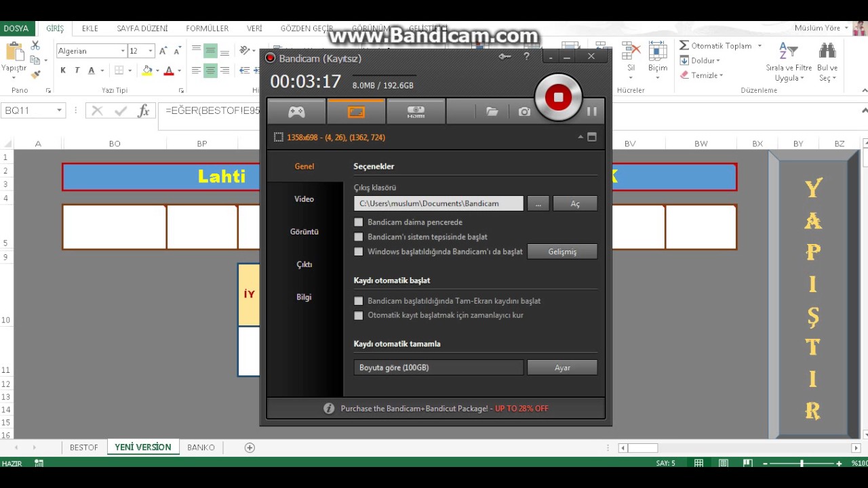Screen dimensions: 868x488
Task: Open fill color dropdown arrow
Action: click(157, 70)
